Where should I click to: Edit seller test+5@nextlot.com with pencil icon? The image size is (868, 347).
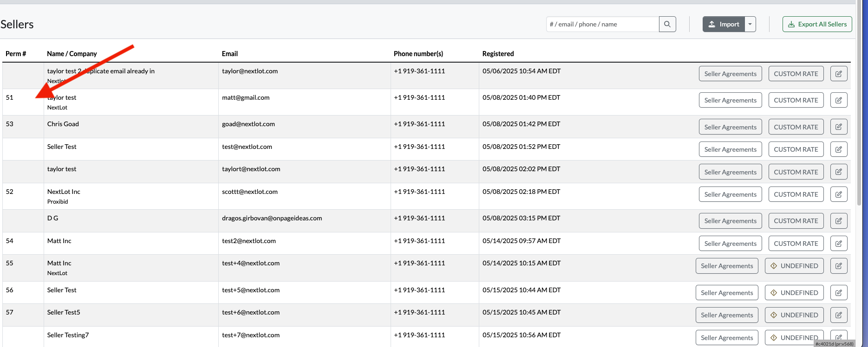pyautogui.click(x=839, y=293)
